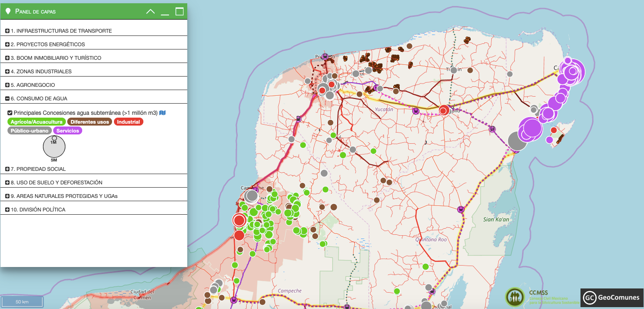Click the GeoComunes logo in the corner
The height and width of the screenshot is (309, 644).
[610, 297]
